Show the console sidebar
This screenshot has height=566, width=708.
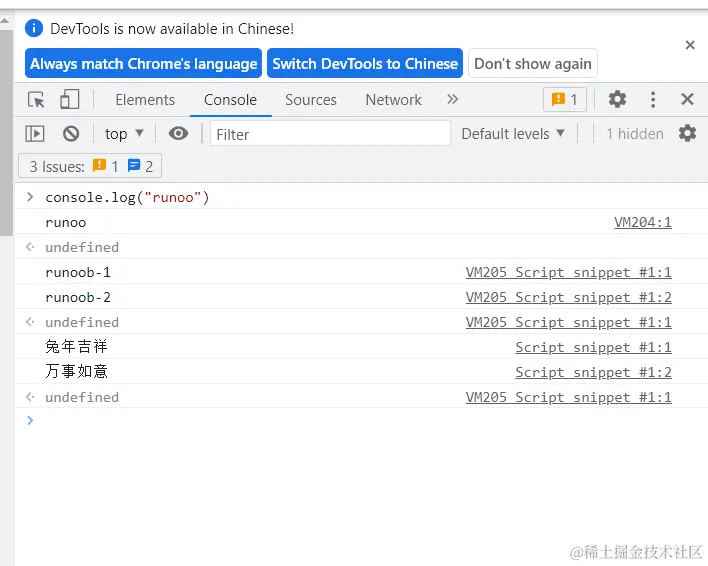[35, 134]
